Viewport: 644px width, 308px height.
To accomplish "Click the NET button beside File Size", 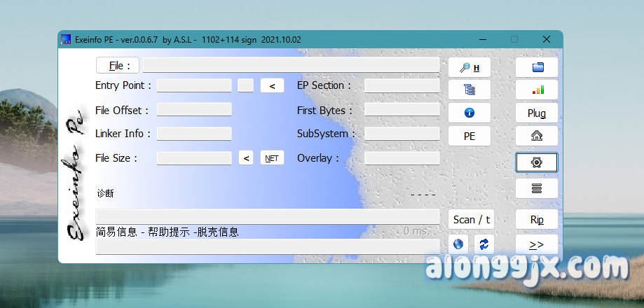I will 271,158.
